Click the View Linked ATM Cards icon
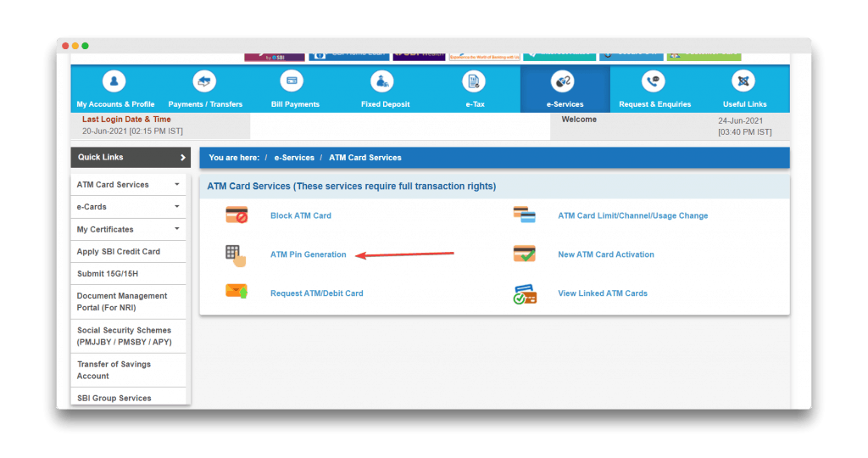The height and width of the screenshot is (458, 868). [525, 294]
